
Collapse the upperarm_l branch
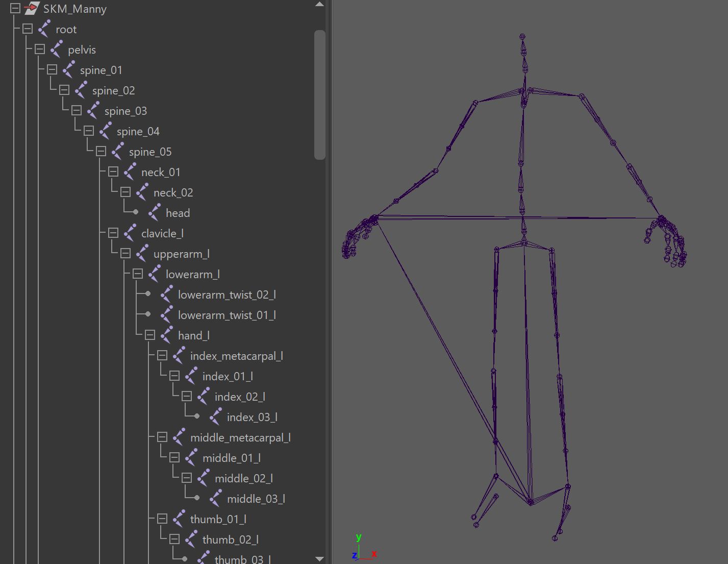pyautogui.click(x=125, y=253)
